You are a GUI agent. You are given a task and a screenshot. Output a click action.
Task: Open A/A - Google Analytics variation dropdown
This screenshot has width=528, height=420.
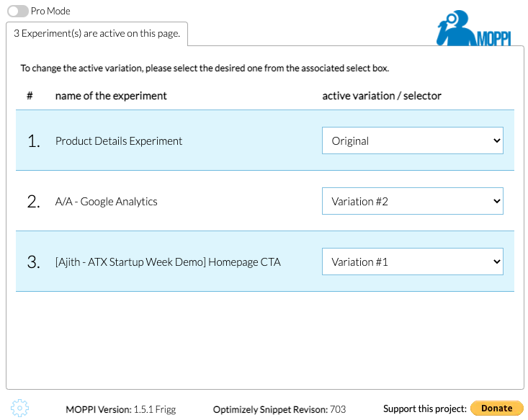pos(413,201)
